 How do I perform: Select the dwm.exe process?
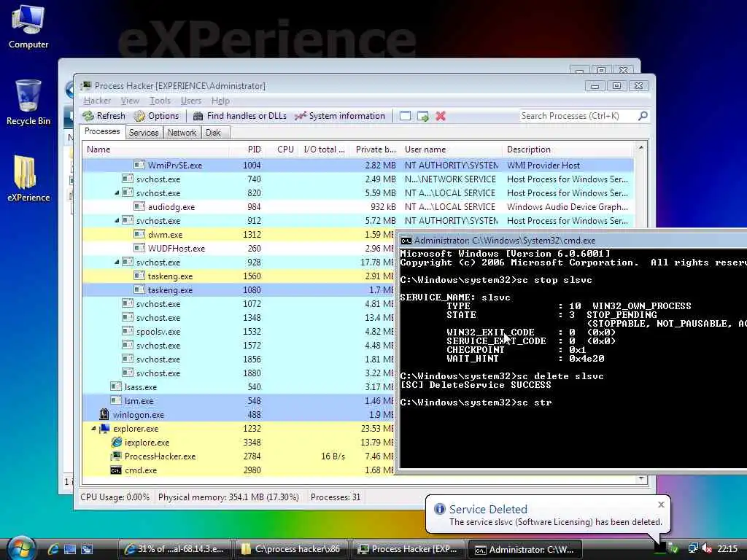[x=239, y=235]
